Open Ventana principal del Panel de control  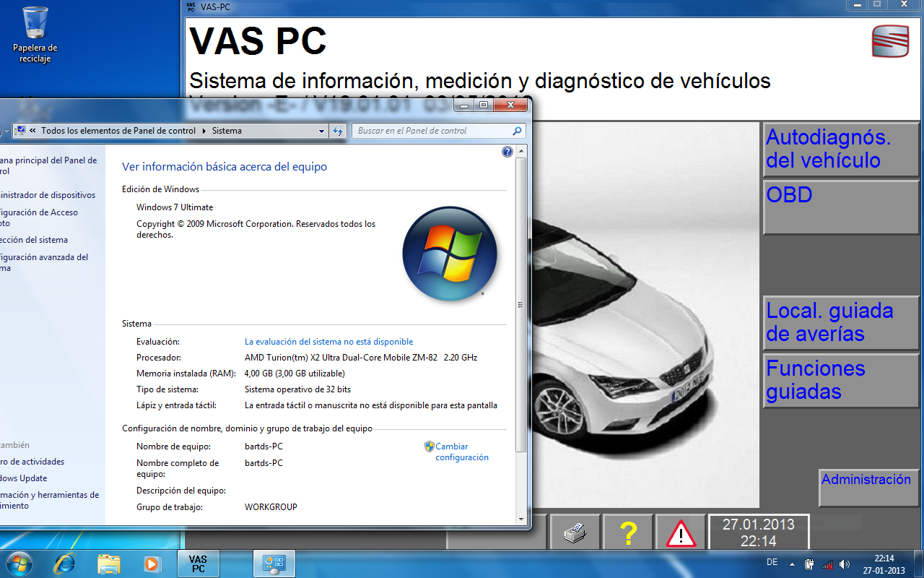point(48,165)
